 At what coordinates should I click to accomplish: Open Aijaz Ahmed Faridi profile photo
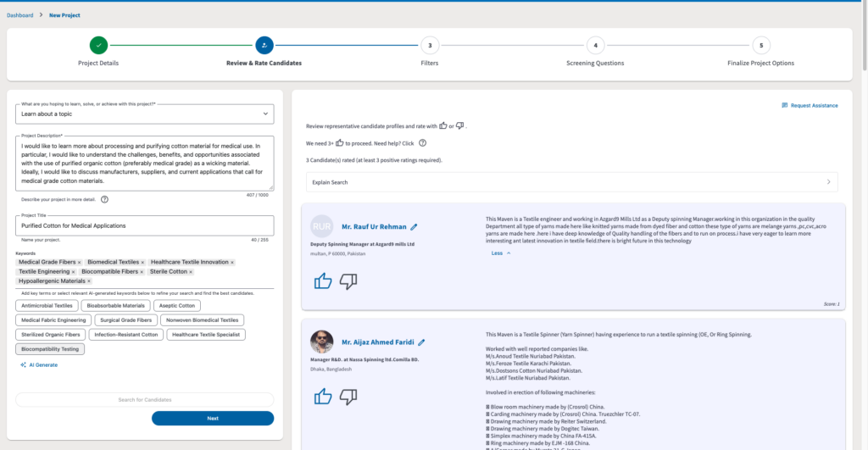coord(321,342)
